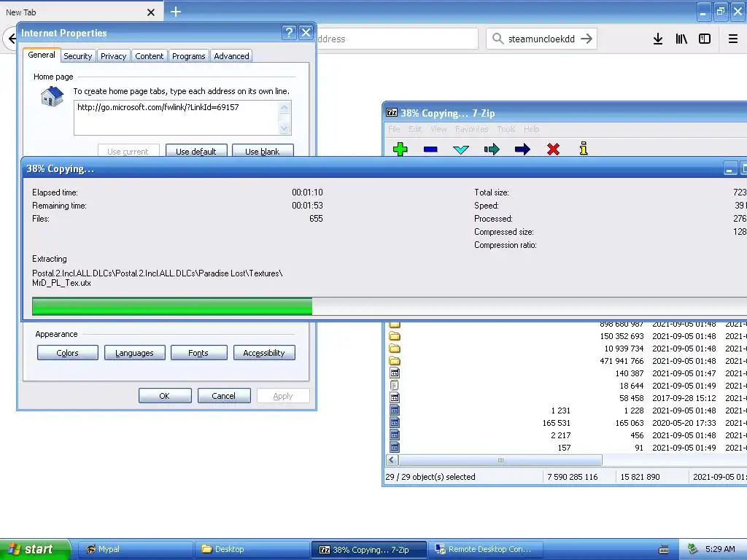
Task: Click the home page URL text box
Action: coord(177,117)
